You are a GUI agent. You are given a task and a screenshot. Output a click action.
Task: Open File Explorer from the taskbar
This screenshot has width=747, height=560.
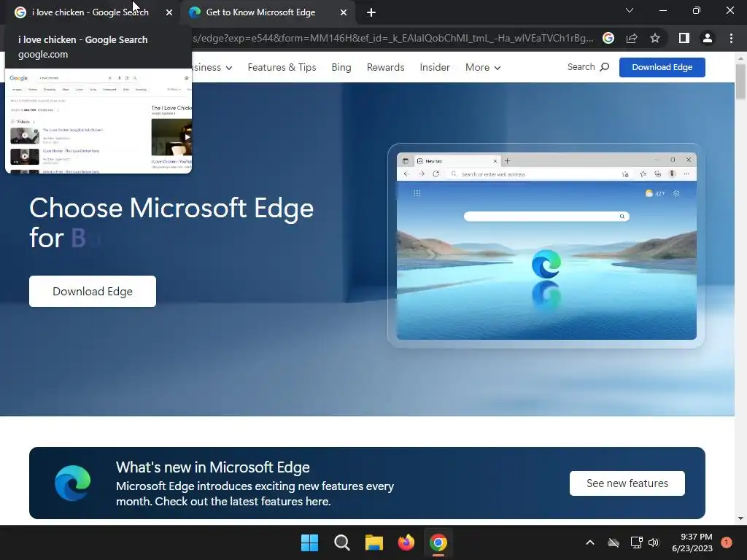[x=374, y=542]
